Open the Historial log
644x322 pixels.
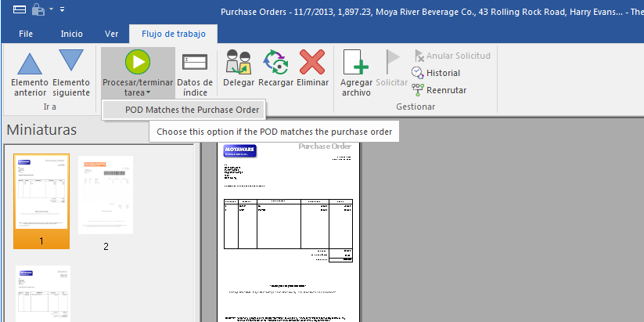pyautogui.click(x=436, y=73)
